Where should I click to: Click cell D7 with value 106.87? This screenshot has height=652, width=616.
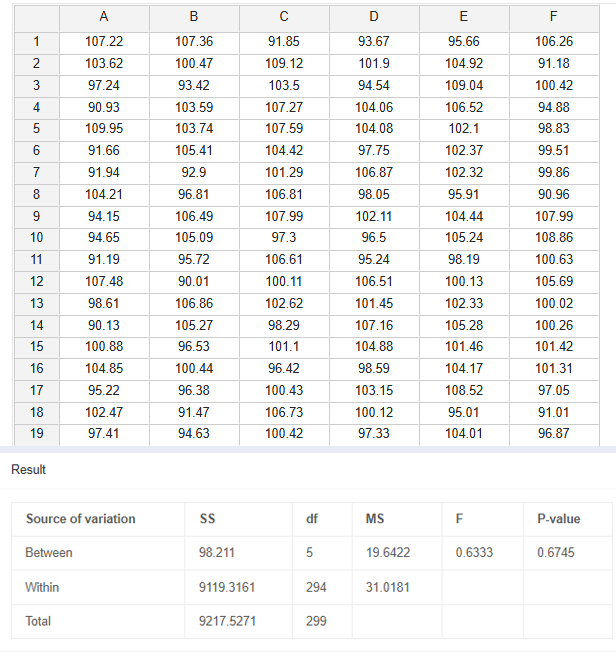tap(374, 172)
